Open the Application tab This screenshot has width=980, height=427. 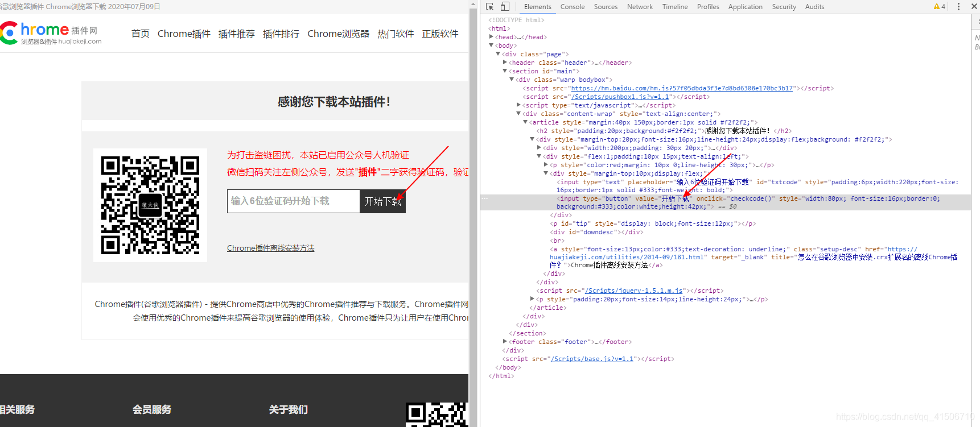click(x=745, y=7)
